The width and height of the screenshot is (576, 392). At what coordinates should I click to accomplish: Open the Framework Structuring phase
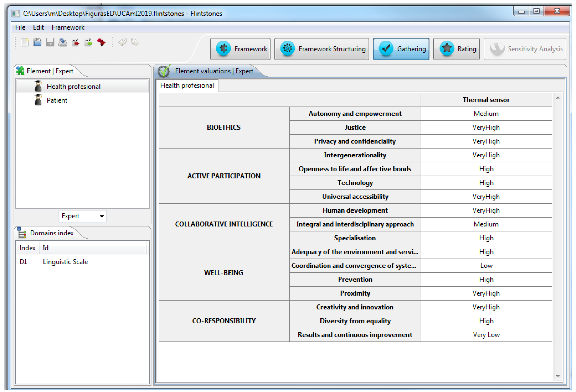[322, 49]
